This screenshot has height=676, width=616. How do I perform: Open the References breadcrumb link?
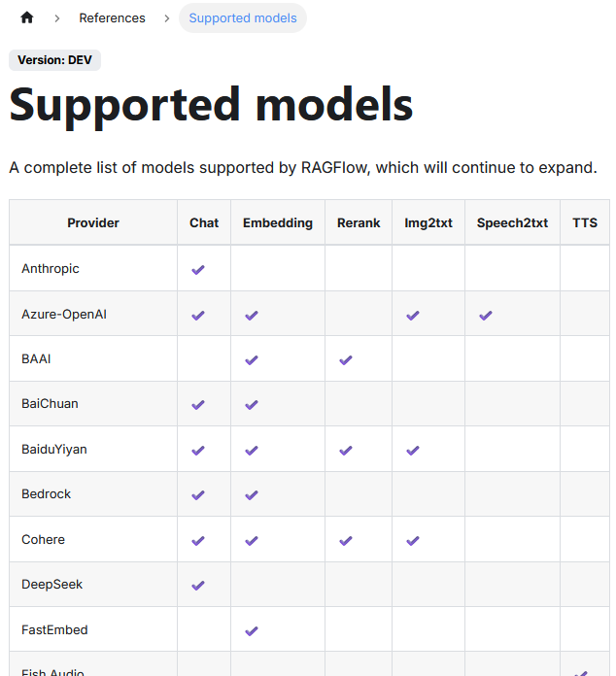click(x=112, y=17)
